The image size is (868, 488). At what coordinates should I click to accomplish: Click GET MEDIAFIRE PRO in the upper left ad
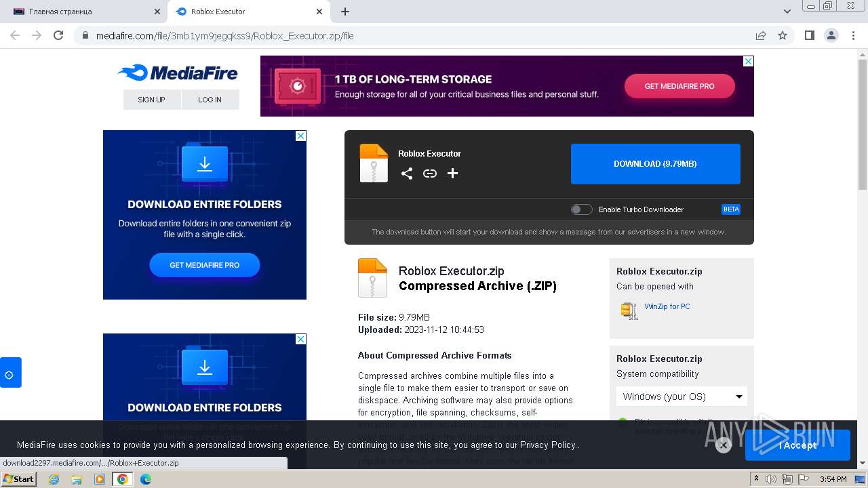pos(205,265)
